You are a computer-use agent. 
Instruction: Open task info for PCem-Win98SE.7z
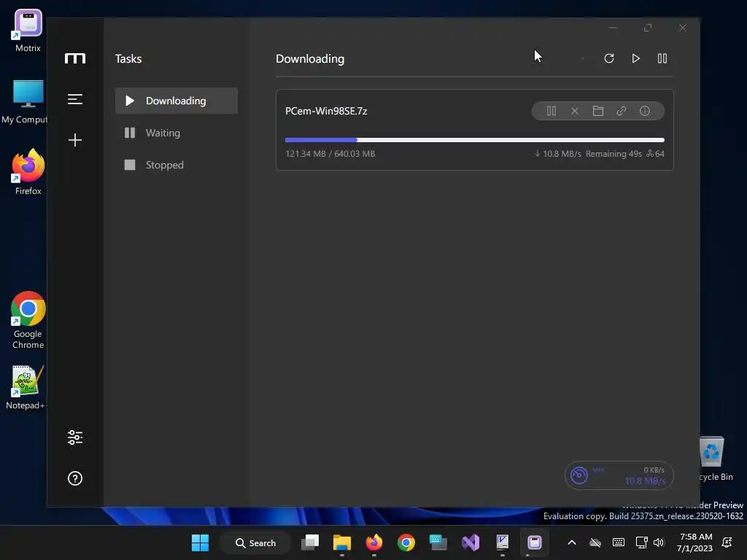click(x=645, y=111)
